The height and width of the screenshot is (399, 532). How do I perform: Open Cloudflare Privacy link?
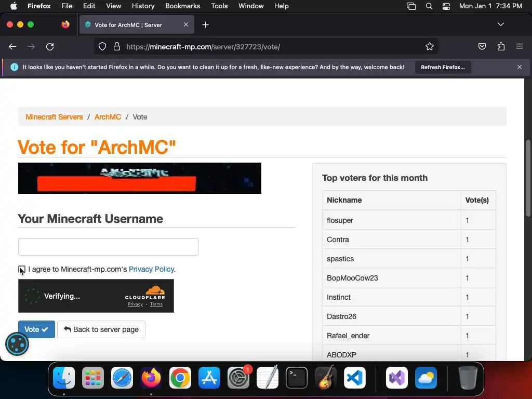pos(135,304)
